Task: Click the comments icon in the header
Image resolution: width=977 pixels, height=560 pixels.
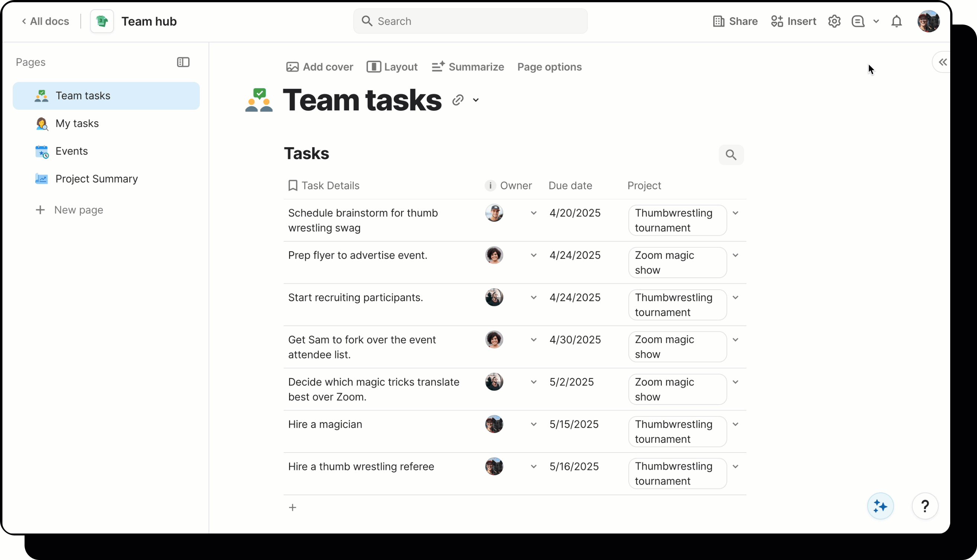Action: [x=858, y=21]
